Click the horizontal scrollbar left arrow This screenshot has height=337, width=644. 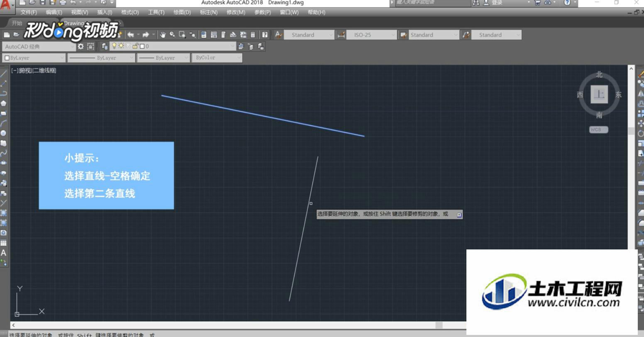14,325
